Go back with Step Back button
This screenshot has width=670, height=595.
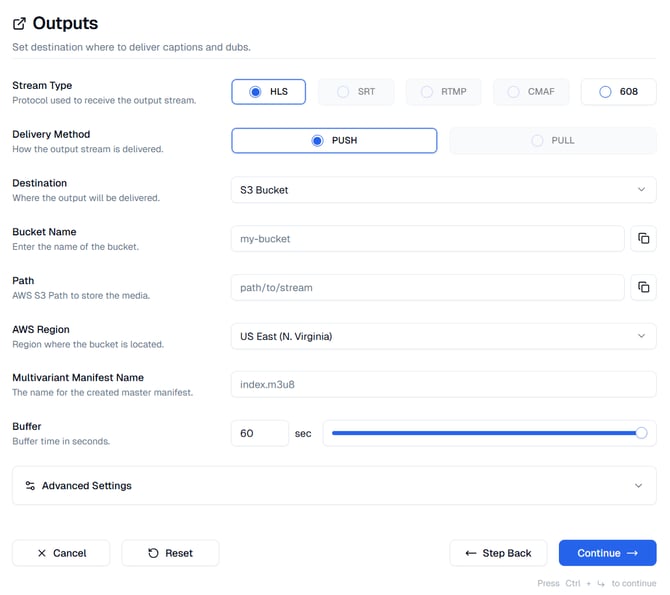[498, 553]
